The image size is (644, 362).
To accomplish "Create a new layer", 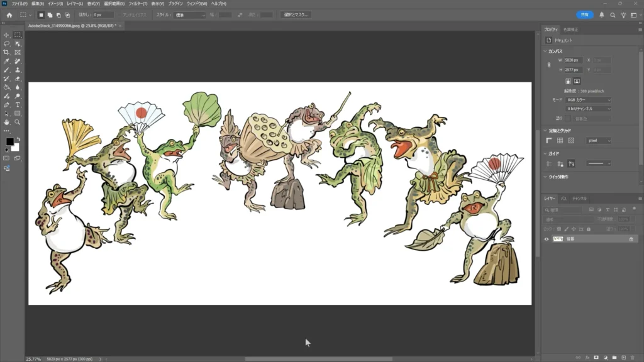I will 623,358.
